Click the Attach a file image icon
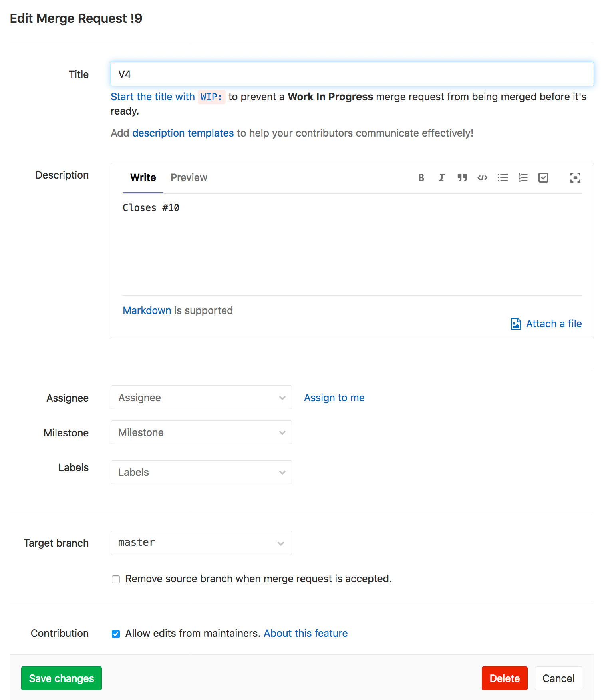 (516, 324)
